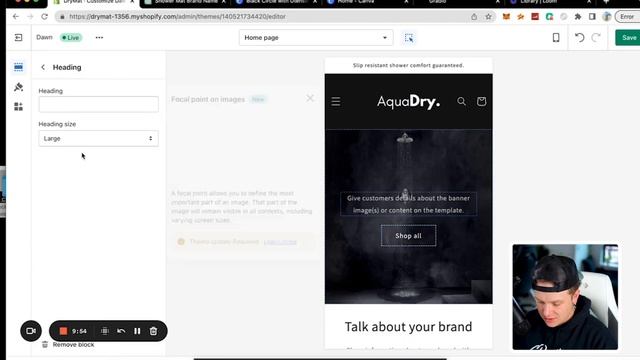The height and width of the screenshot is (360, 640).
Task: Redo the last editor change
Action: point(596,38)
